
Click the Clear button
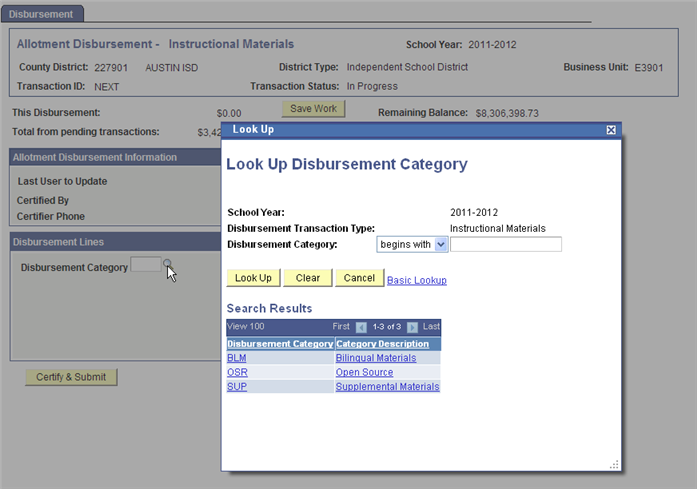308,278
